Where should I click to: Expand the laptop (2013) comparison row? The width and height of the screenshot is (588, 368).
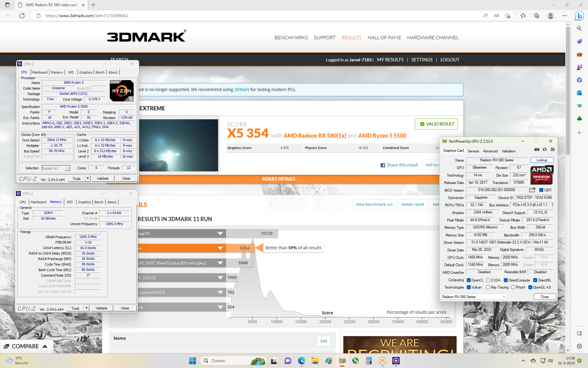pyautogui.click(x=220, y=293)
